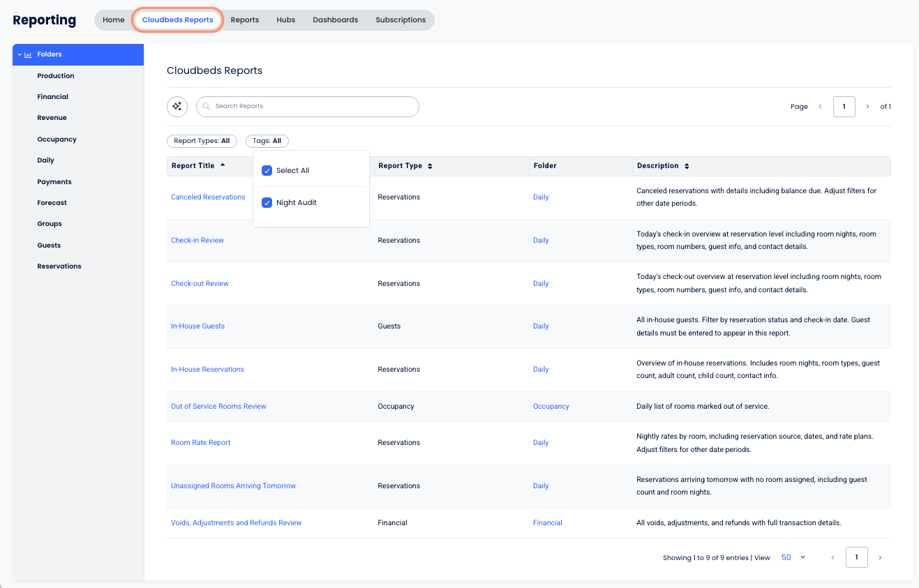This screenshot has height=588, width=919.
Task: Select the Cloudbeds Reports tab
Action: [178, 20]
